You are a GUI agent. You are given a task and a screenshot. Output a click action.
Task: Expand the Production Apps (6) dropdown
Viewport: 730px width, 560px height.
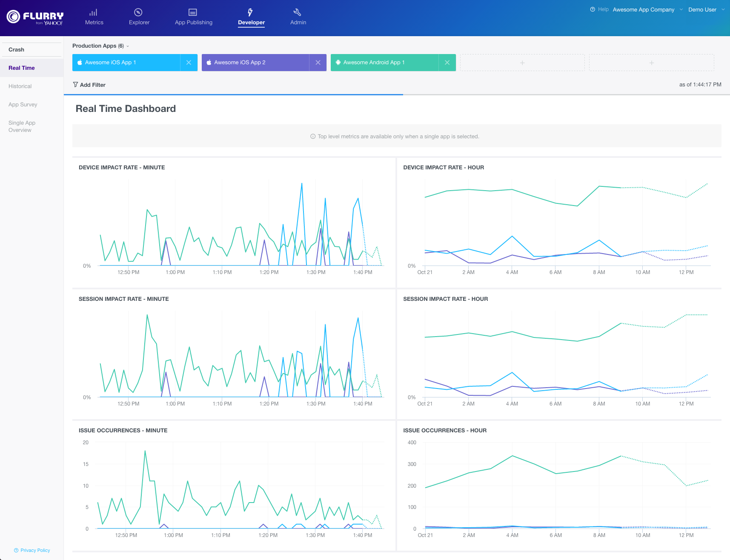pyautogui.click(x=100, y=46)
